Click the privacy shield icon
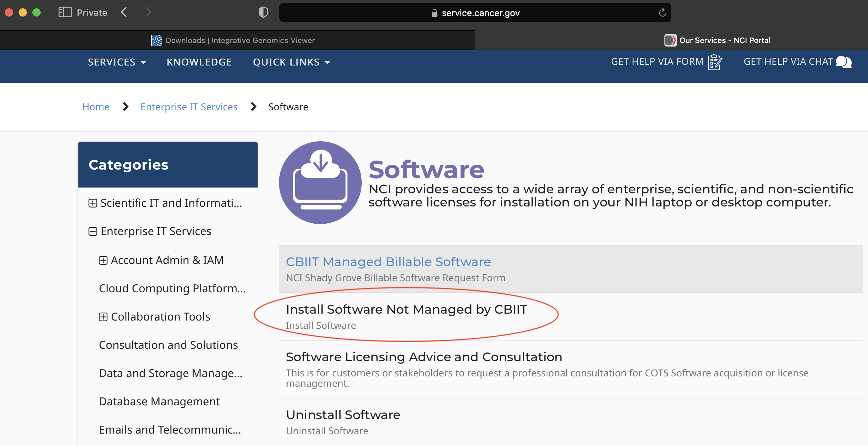 click(x=263, y=12)
